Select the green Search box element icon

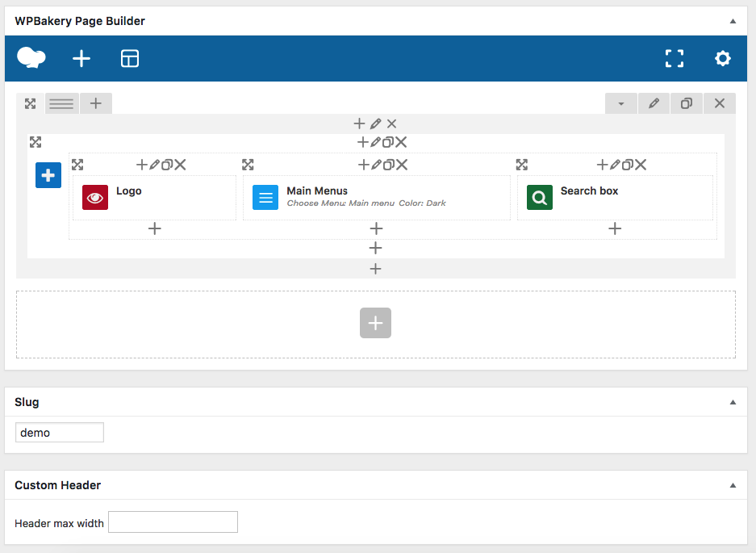(540, 197)
